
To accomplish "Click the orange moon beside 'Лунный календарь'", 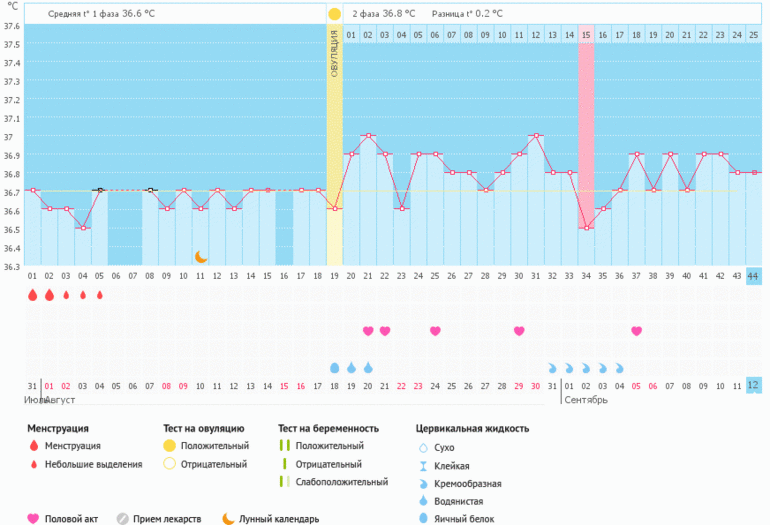I will 228,518.
